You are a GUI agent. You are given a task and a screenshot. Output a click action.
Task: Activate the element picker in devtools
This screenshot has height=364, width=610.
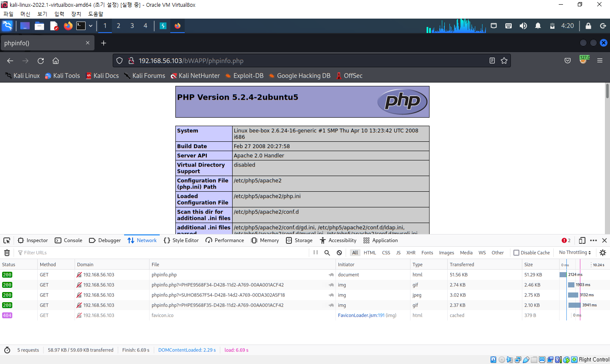point(7,240)
